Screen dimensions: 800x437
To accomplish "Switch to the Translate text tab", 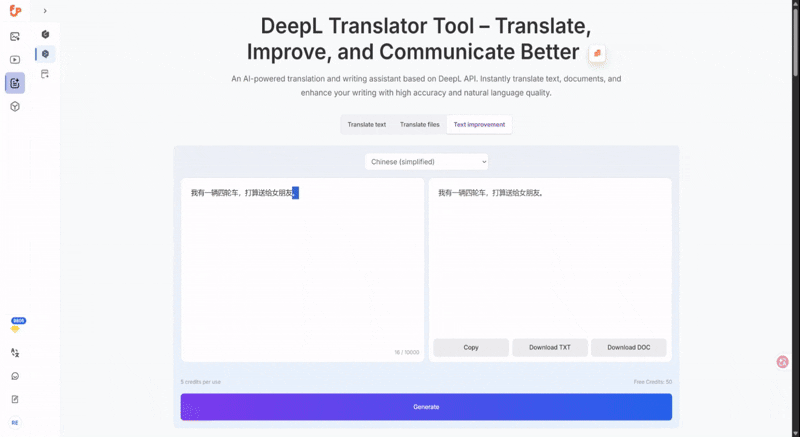I will click(x=366, y=125).
